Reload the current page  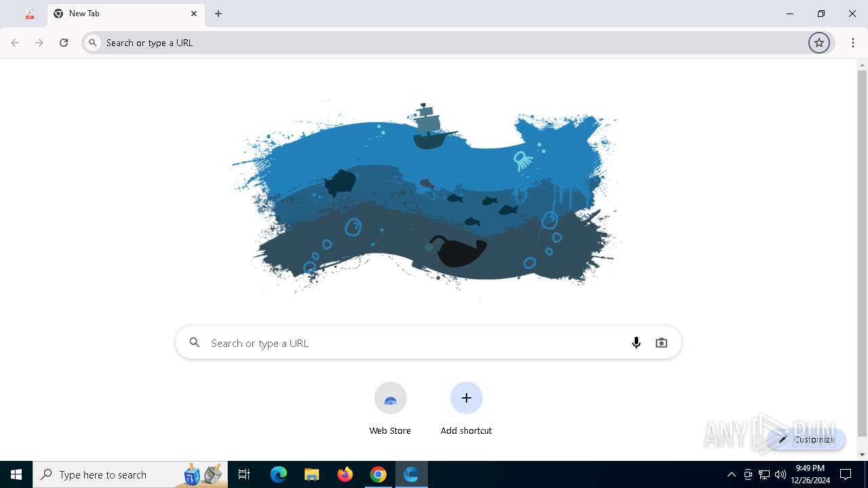(64, 43)
